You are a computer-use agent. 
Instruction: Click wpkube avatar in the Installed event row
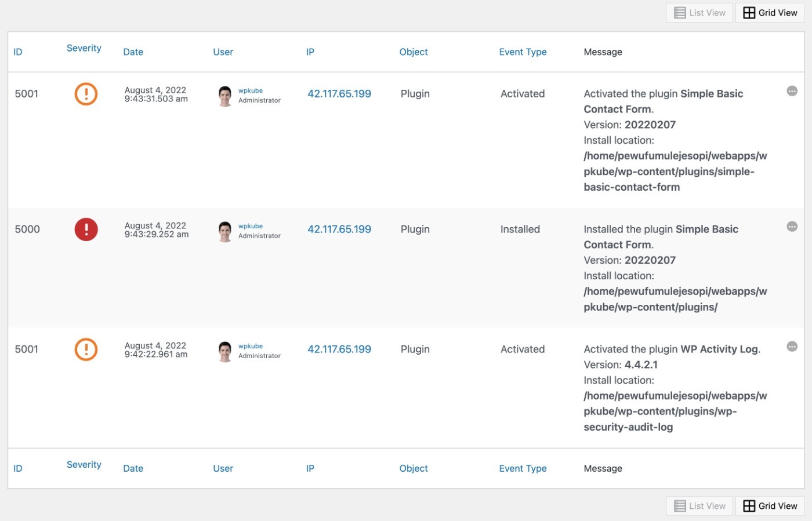pyautogui.click(x=225, y=231)
